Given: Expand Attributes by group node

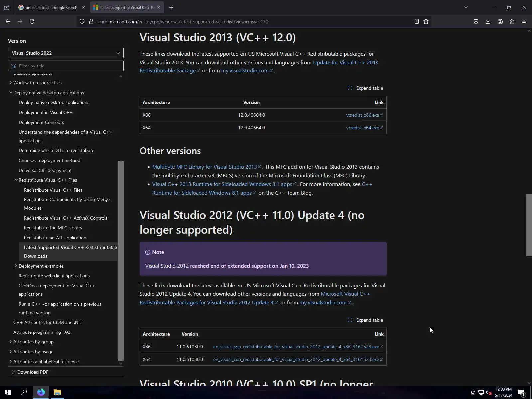Looking at the screenshot, I should click(11, 342).
